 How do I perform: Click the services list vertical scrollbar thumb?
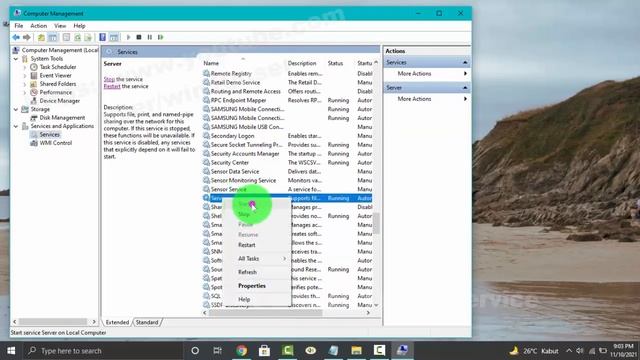coord(376,223)
